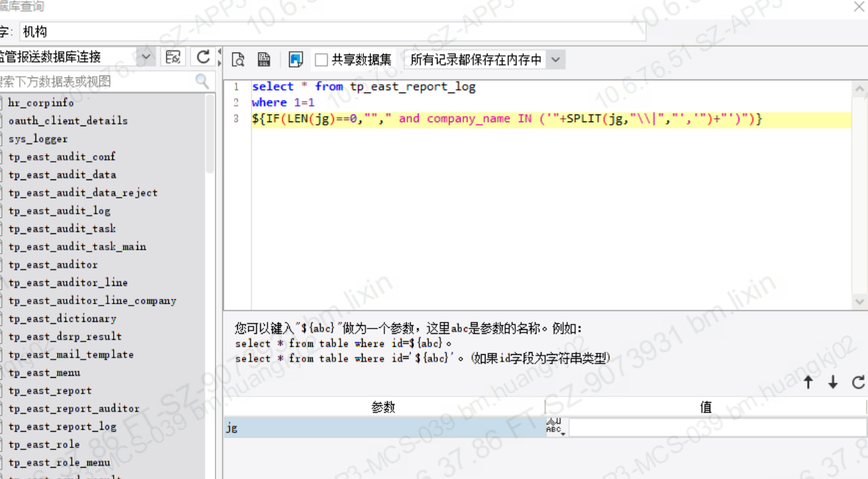Viewport: 868px width, 479px height.
Task: Select the tp_east_auditor table
Action: [53, 265]
